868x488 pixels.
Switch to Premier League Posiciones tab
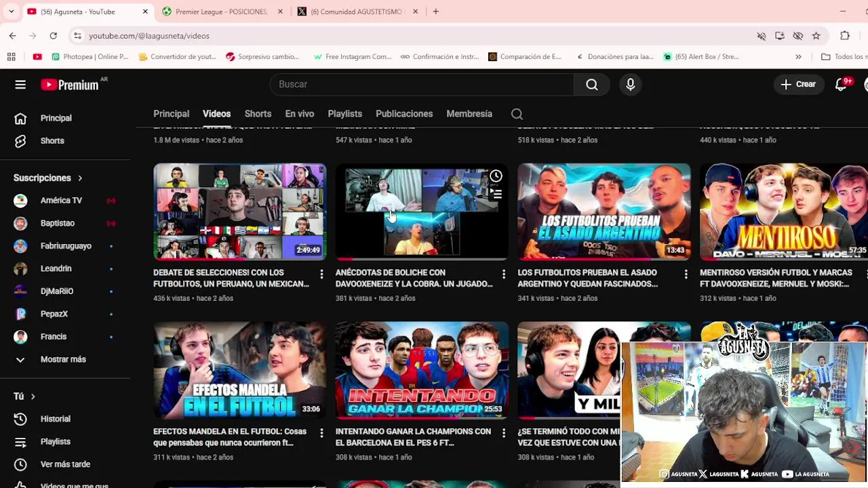222,12
